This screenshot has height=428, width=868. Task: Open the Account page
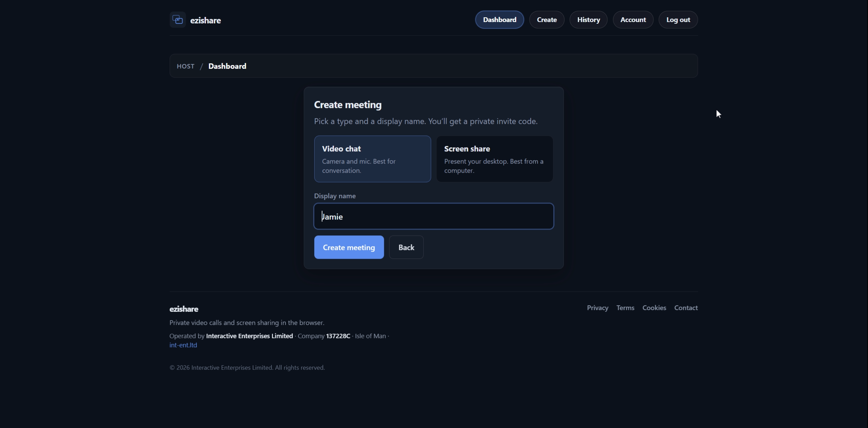633,20
